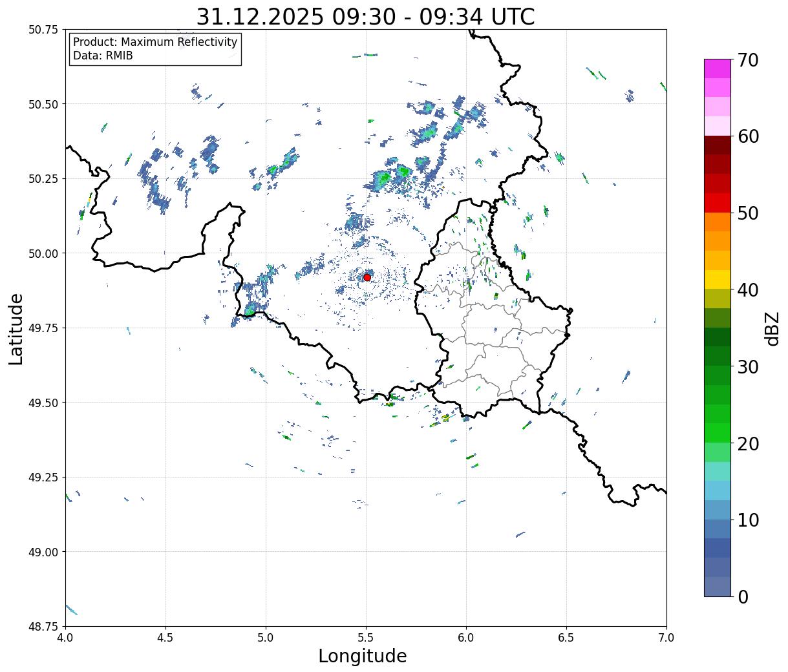This screenshot has width=788, height=672.
Task: Click the colorbar tick label 40
Action: click(x=749, y=290)
